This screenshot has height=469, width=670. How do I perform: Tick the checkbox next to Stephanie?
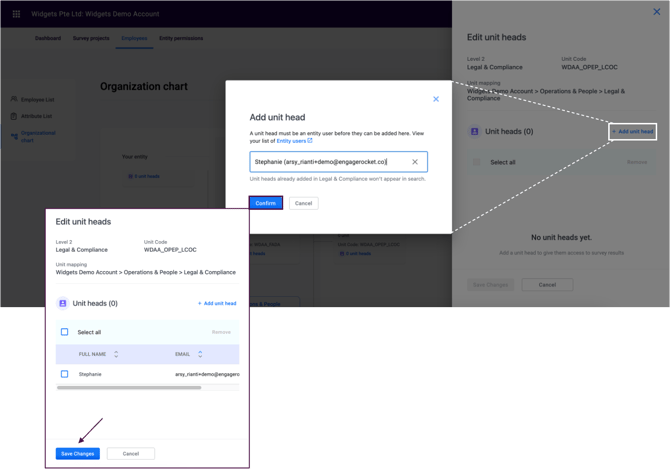(x=65, y=374)
